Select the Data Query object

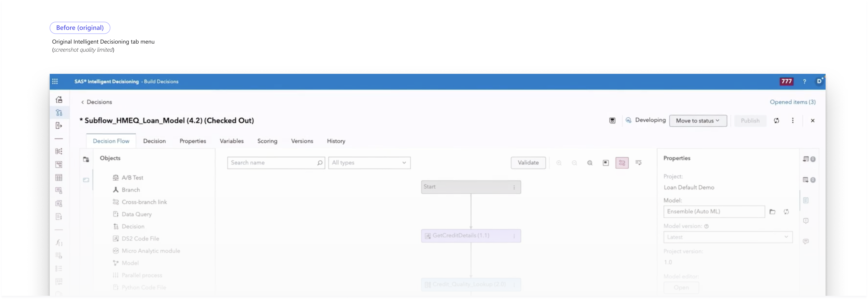[132, 214]
